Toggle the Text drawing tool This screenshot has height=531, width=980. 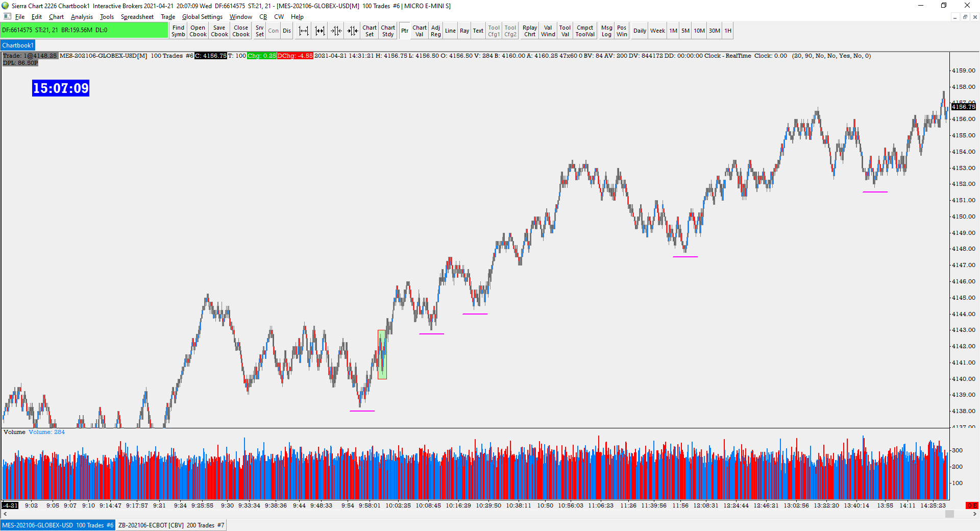(478, 31)
